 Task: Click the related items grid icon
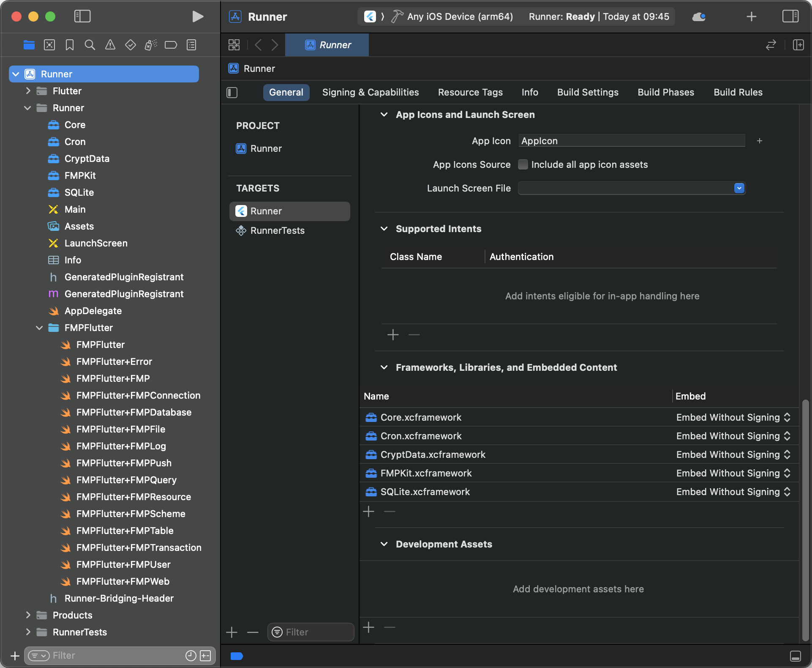(234, 45)
